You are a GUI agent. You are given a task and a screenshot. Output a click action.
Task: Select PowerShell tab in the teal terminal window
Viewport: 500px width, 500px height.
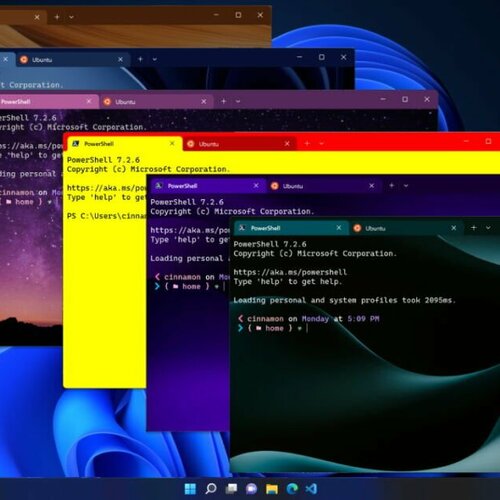point(290,228)
